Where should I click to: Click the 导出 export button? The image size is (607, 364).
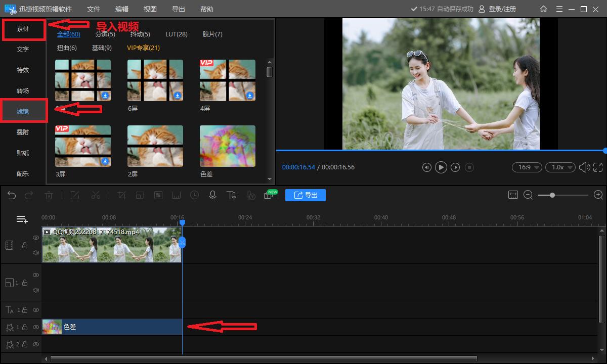306,195
